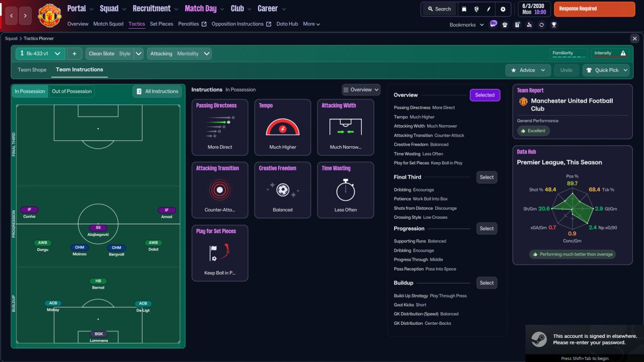Image resolution: width=644 pixels, height=362 pixels.
Task: Open the Creative Freedom instruction card
Action: [x=283, y=190]
